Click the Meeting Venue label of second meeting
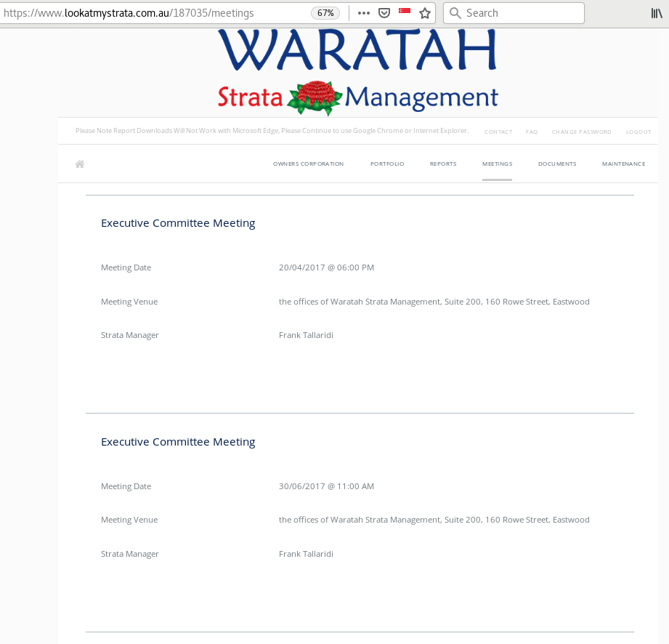Viewport: 669px width, 644px height. point(129,520)
